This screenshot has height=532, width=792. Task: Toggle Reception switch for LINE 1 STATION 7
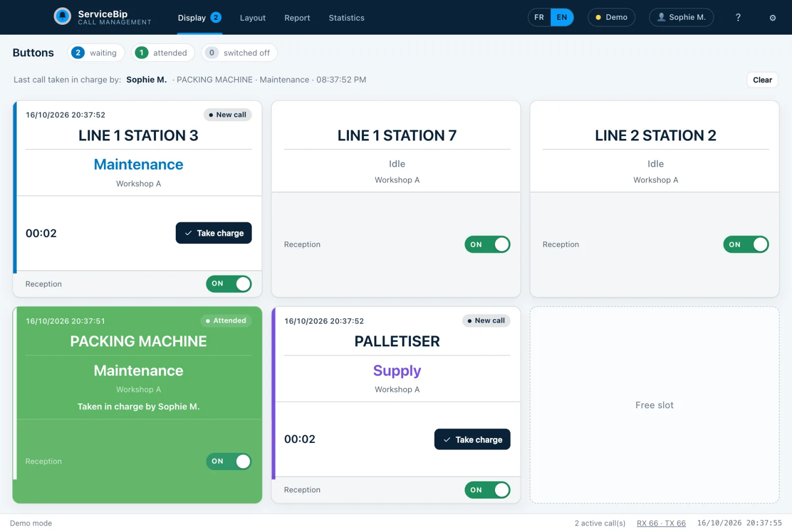[x=488, y=244]
